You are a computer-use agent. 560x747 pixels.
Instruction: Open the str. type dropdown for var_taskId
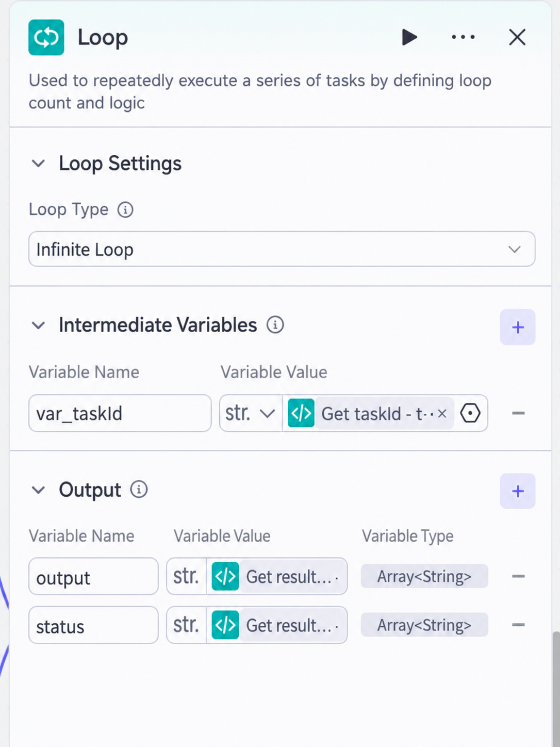pos(251,413)
